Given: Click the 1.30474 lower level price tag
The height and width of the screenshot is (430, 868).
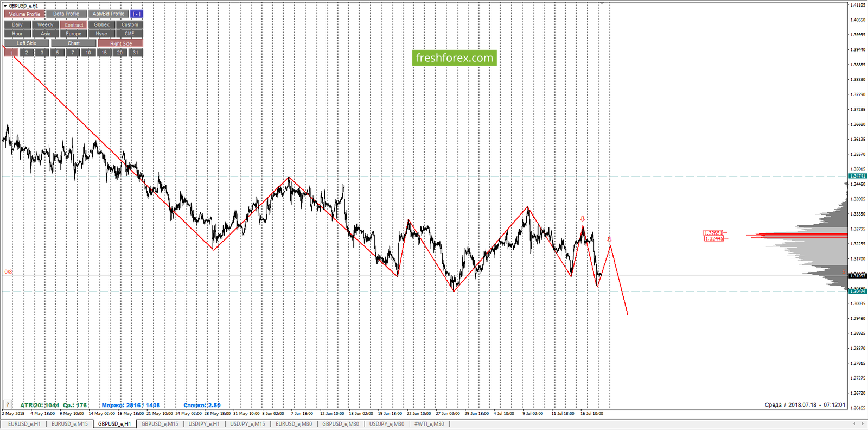Looking at the screenshot, I should pyautogui.click(x=858, y=292).
